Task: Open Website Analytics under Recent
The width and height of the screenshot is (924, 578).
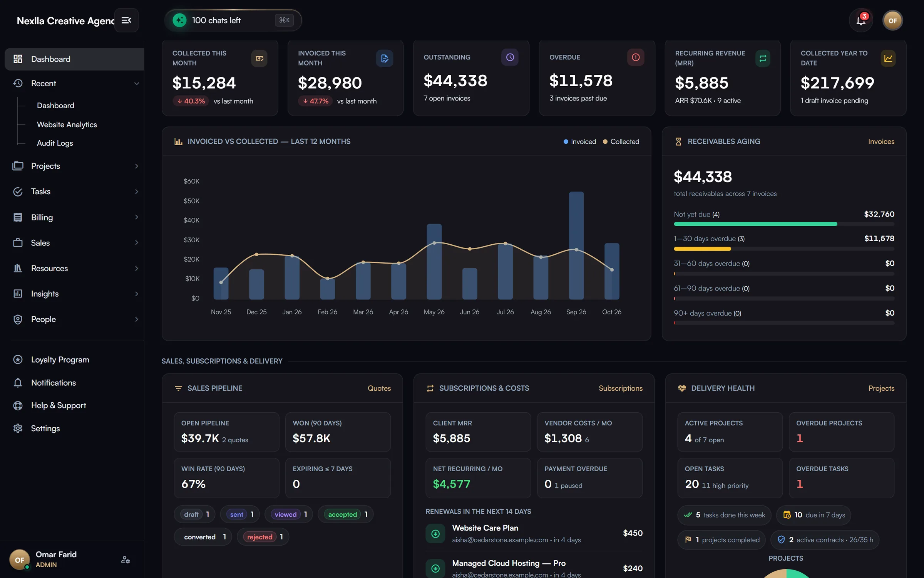Action: (67, 124)
